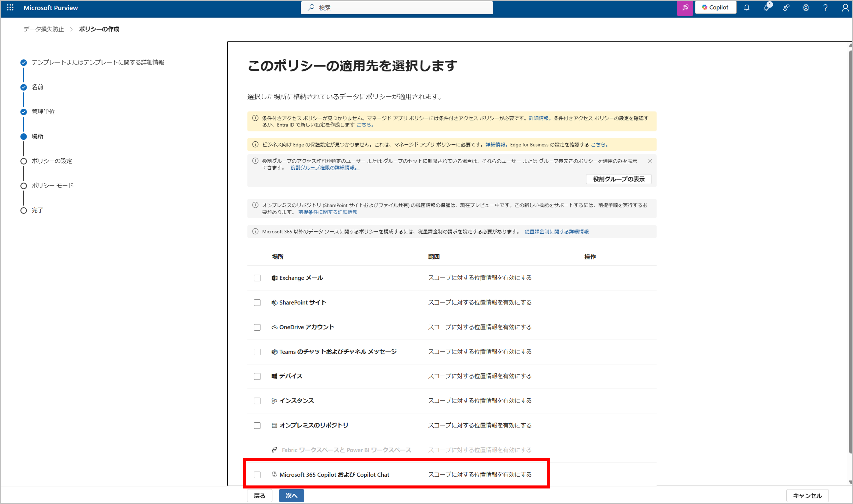Viewport: 853px width, 504px height.
Task: Dismiss the role group info banner
Action: [x=650, y=161]
